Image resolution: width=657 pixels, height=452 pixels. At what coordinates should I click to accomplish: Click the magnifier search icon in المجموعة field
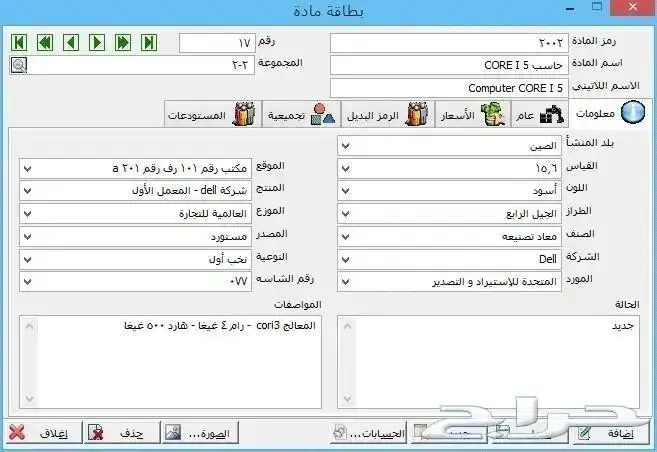tap(19, 65)
